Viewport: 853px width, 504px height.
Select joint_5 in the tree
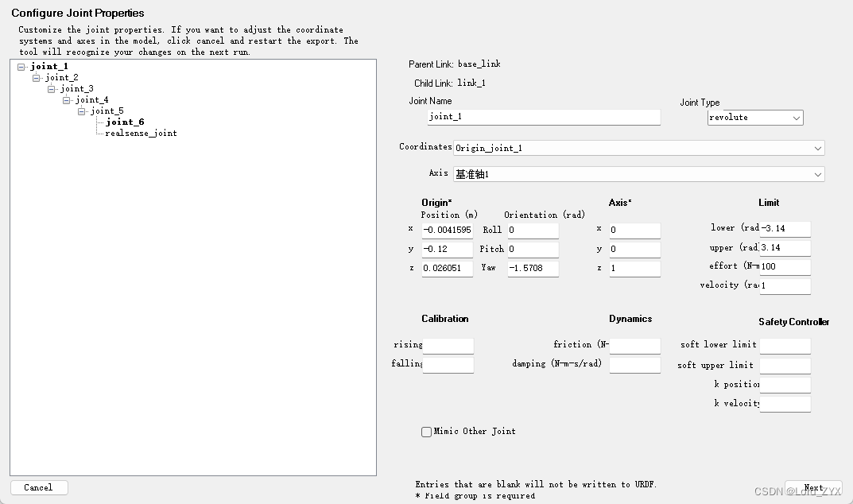point(107,111)
